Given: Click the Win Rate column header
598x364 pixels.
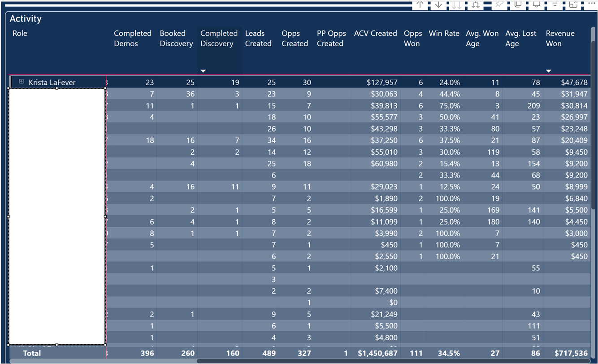Looking at the screenshot, I should (444, 33).
